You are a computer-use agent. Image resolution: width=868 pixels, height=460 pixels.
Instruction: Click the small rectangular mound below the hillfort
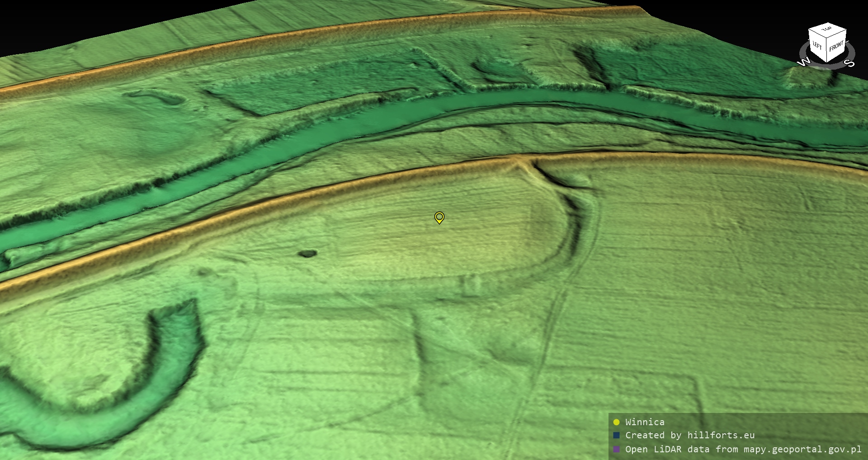pyautogui.click(x=472, y=285)
